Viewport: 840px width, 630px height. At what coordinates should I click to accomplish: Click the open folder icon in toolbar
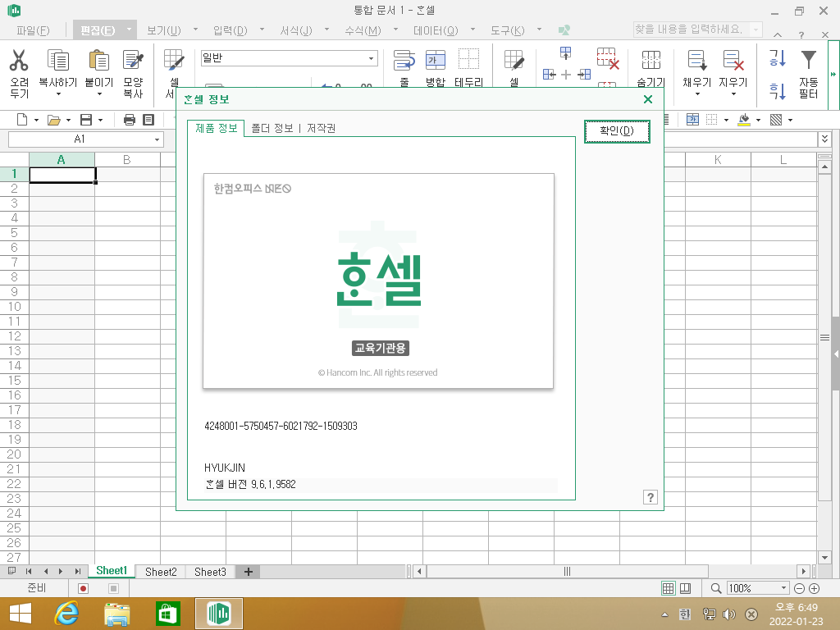tap(53, 120)
